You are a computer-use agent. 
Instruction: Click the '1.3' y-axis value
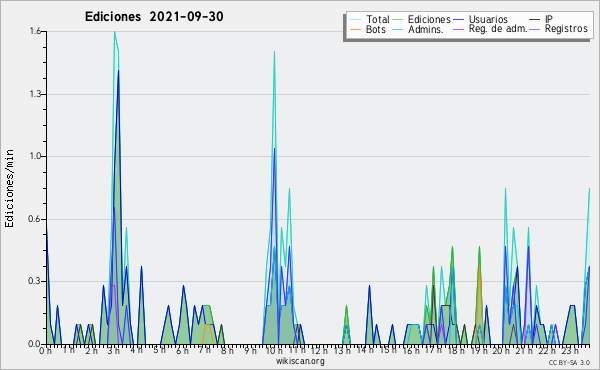[35, 94]
